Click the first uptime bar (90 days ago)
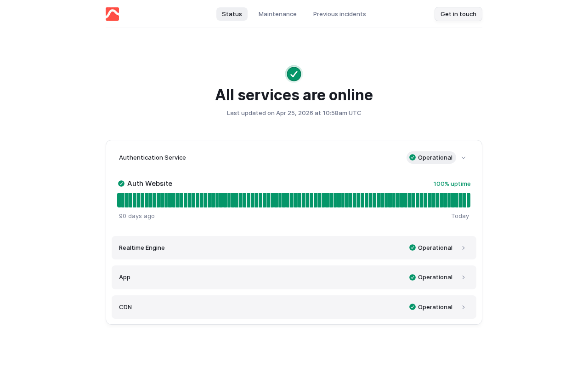This screenshot has width=588, height=368. [x=119, y=200]
